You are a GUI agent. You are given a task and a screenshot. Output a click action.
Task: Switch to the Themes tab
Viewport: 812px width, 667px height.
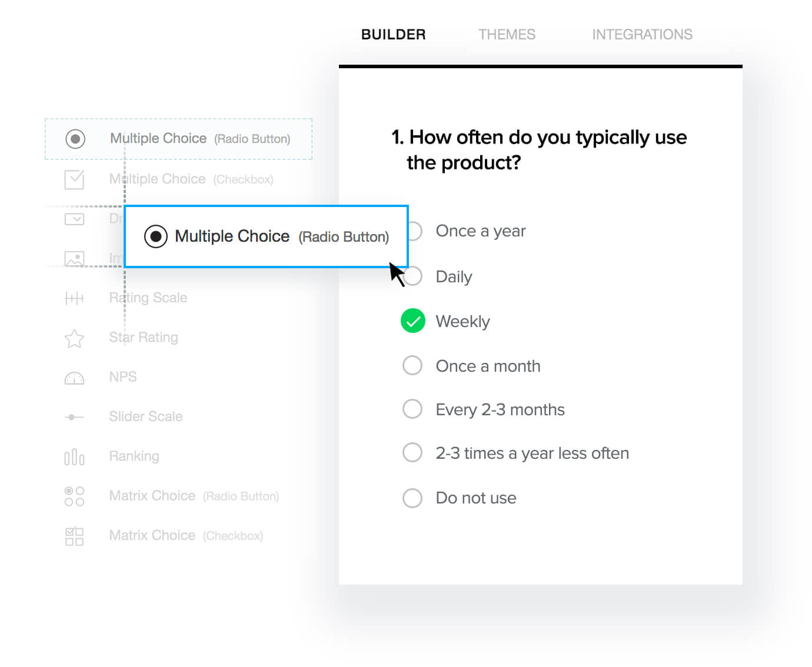click(507, 35)
